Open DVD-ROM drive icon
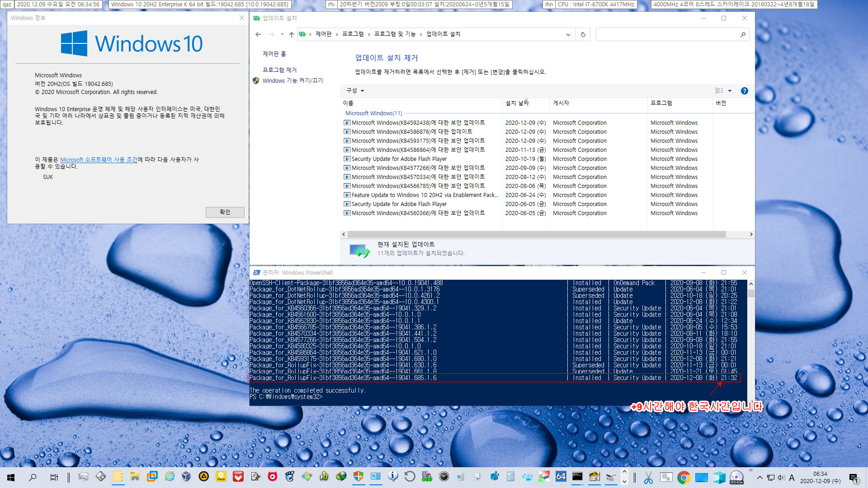 736,478
